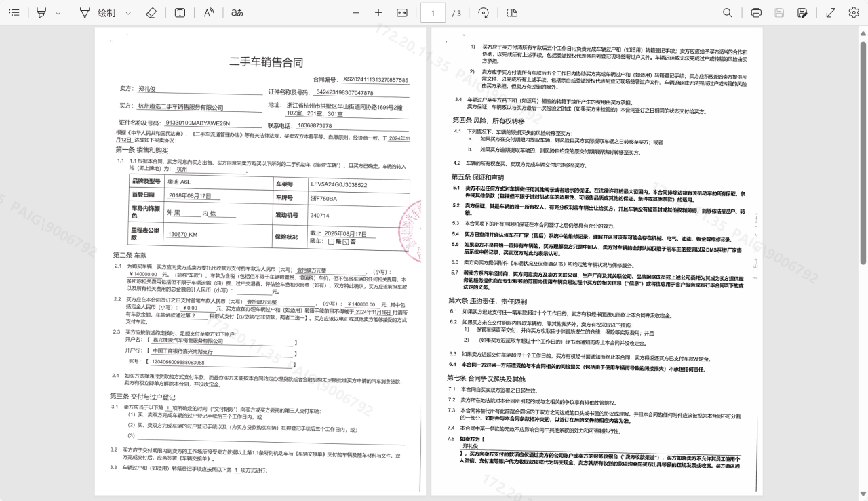Open the table of contents panel
The image size is (868, 501).
tap(14, 13)
